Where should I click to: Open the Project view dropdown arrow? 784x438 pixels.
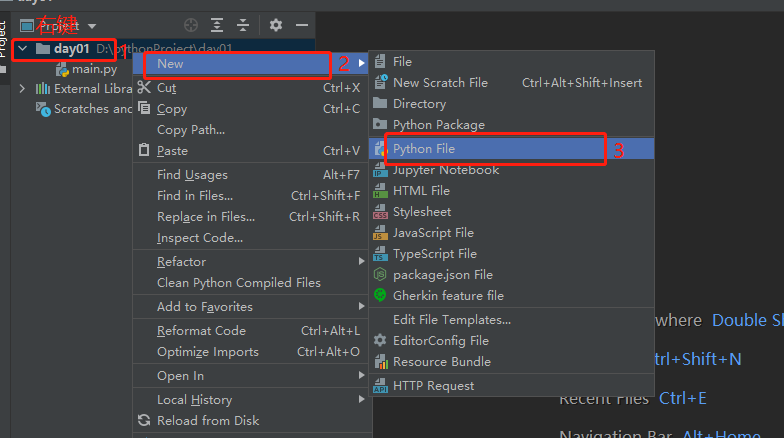point(92,26)
